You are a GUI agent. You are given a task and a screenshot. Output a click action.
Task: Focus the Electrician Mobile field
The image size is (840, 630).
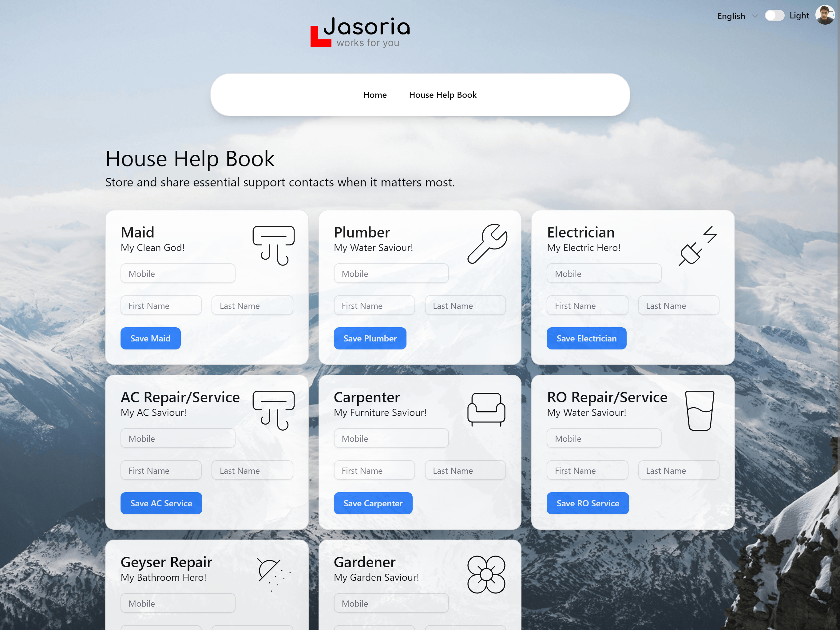point(604,273)
